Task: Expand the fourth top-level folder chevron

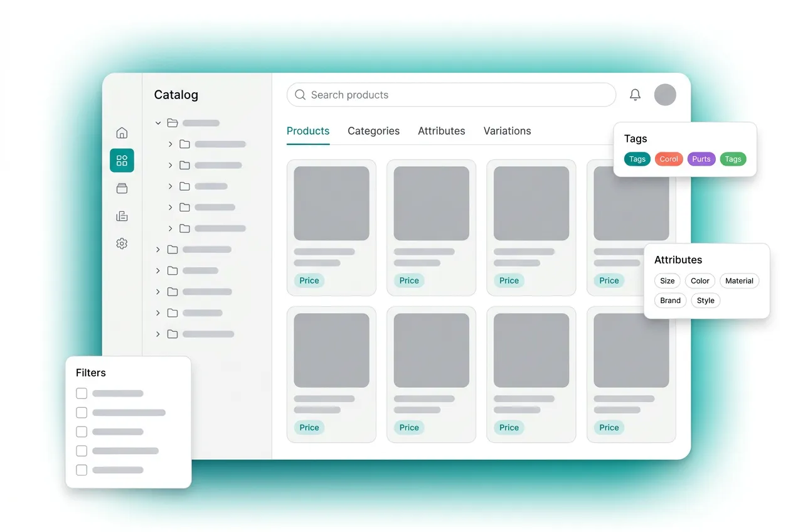Action: click(158, 292)
